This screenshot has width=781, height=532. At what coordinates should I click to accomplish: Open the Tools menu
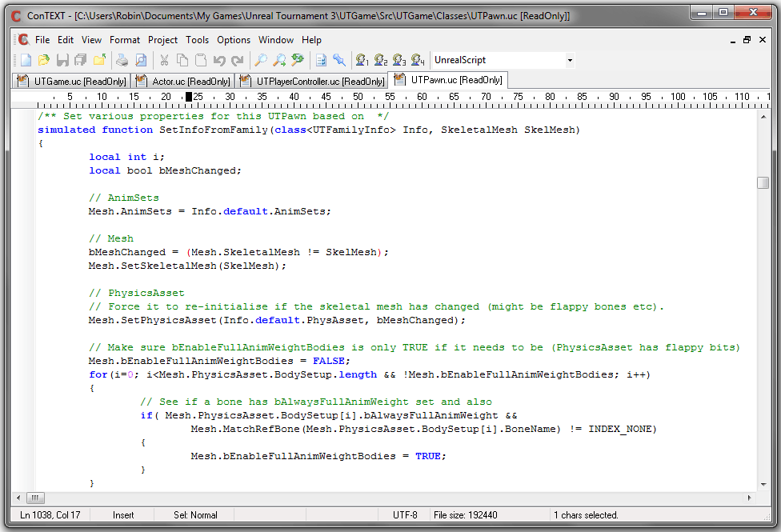click(x=197, y=40)
